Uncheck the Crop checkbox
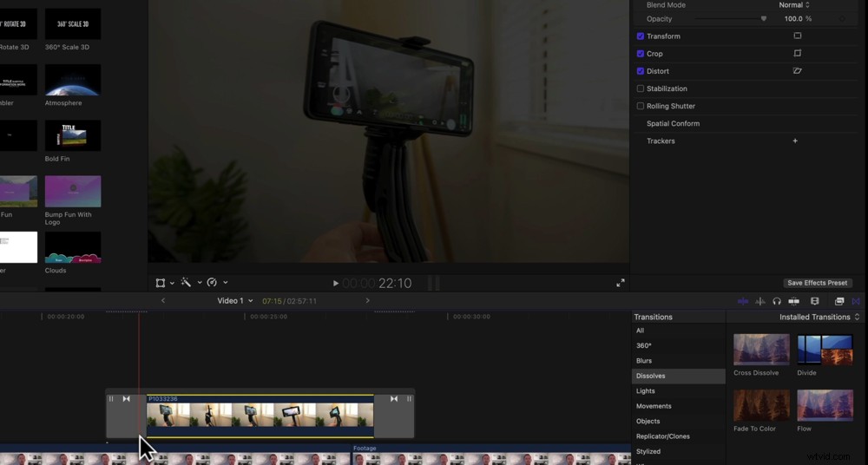This screenshot has width=868, height=465. pyautogui.click(x=641, y=54)
